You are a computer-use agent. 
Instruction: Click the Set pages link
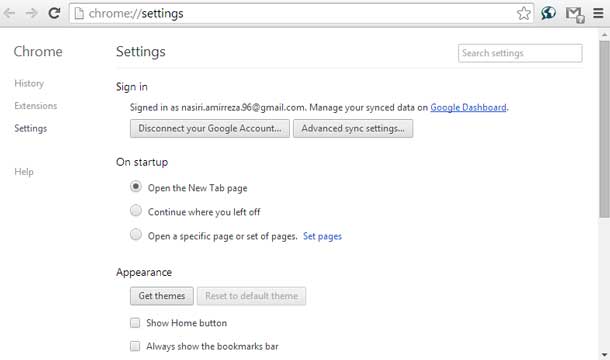click(322, 236)
